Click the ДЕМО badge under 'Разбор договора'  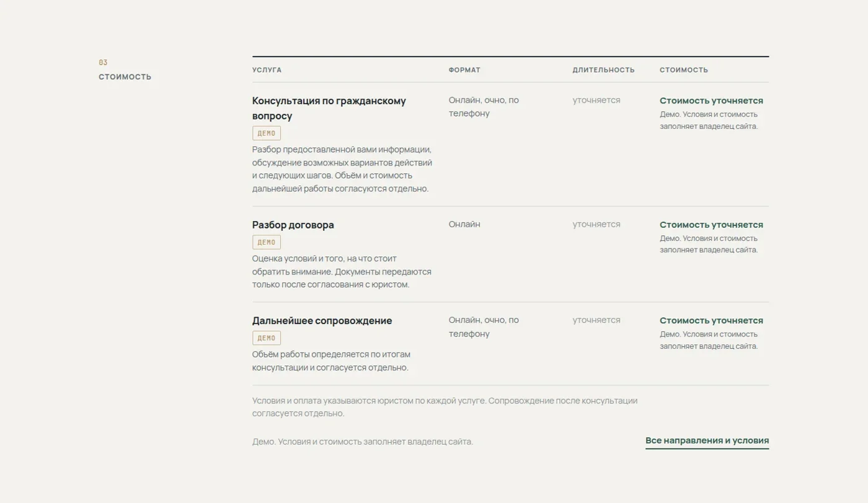pos(267,242)
